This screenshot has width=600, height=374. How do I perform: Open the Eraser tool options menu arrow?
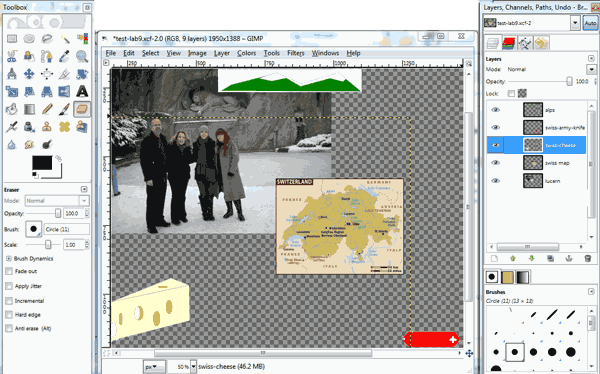(84, 189)
